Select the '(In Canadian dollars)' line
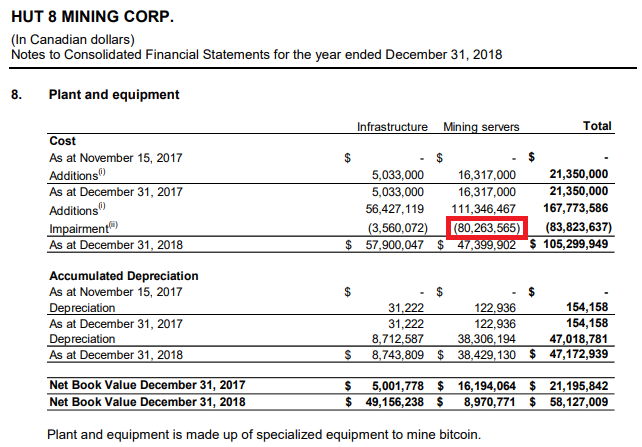 [73, 40]
